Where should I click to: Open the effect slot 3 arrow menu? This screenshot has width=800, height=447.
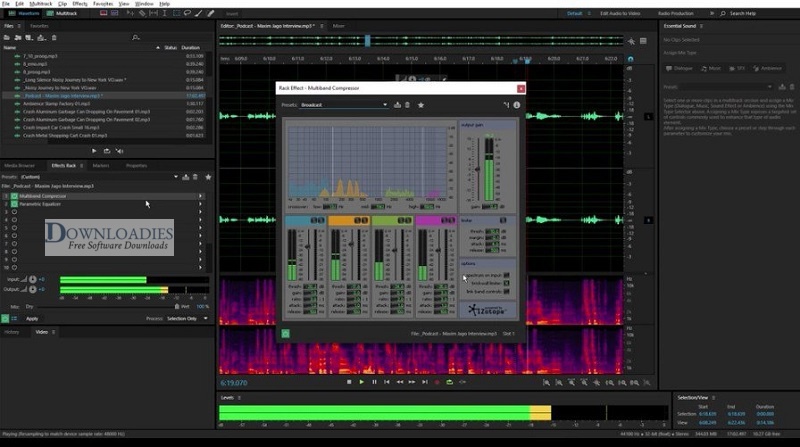pos(201,212)
